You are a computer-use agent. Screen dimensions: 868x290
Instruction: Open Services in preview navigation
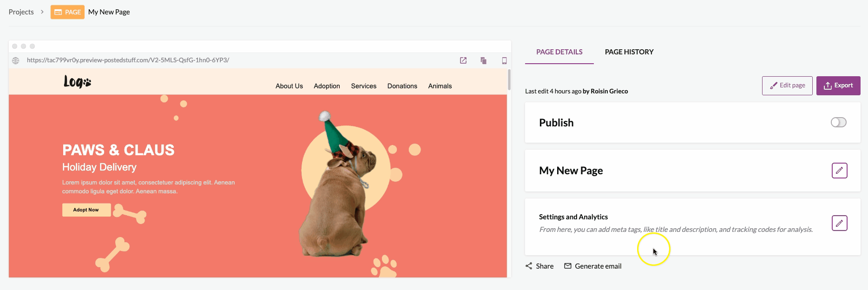coord(364,86)
